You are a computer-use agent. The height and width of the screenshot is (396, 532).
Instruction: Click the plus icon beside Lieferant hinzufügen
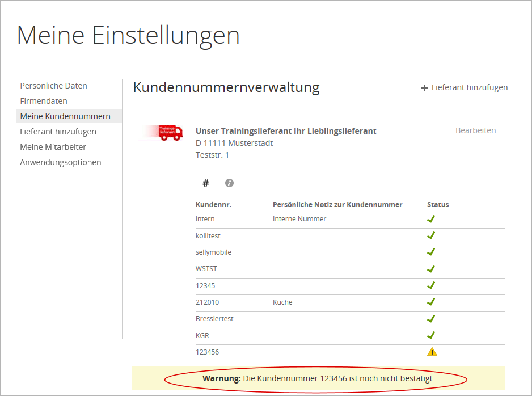[x=424, y=88]
